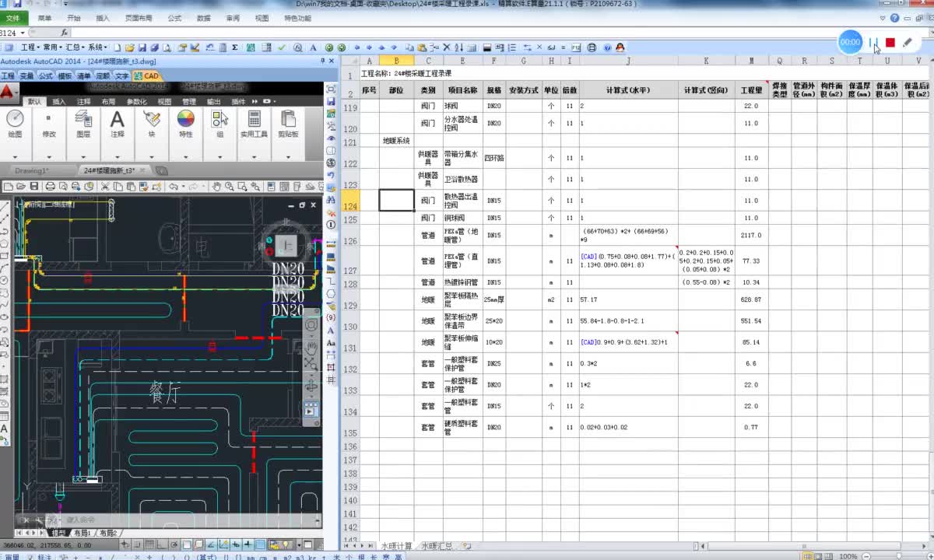Viewport: 934px width, 560px height.
Task: Expand the 工程 dropdown menu in toolbar
Action: [x=30, y=47]
